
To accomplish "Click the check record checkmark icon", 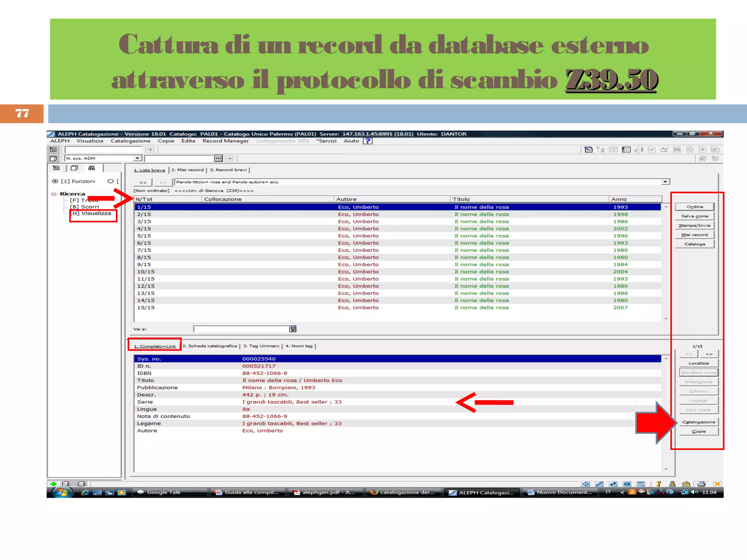I will [652, 149].
